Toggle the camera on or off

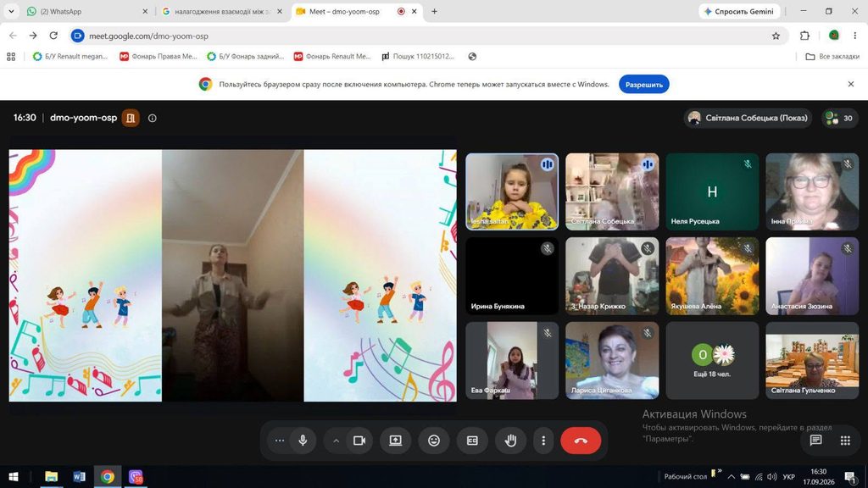click(359, 441)
